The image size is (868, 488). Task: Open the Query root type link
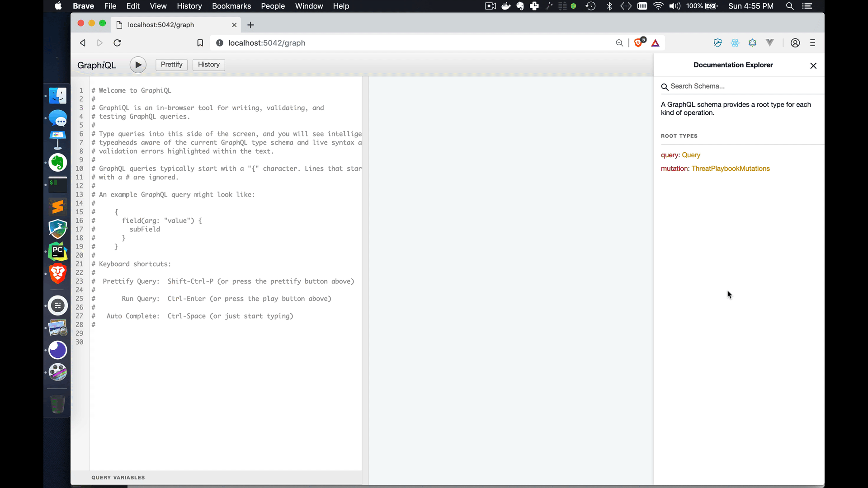[x=691, y=155]
